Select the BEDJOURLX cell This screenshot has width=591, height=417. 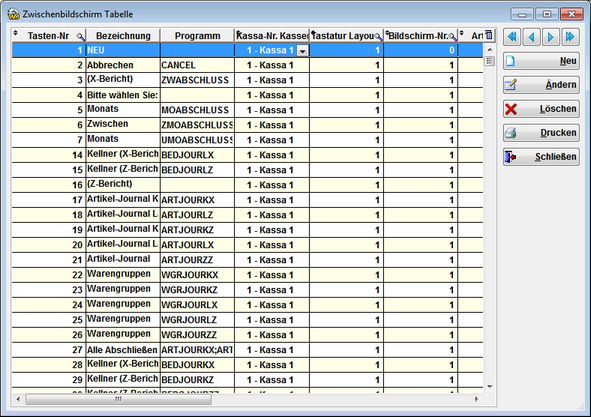tap(197, 155)
